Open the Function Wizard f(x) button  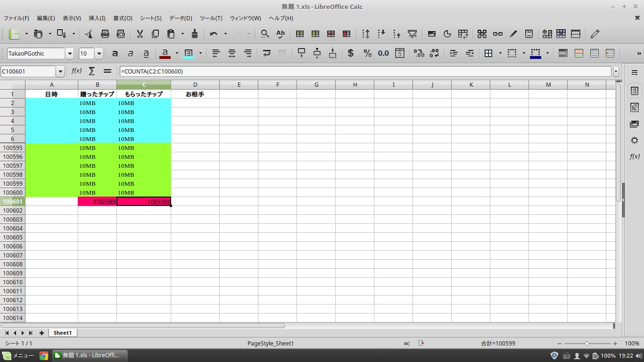76,71
